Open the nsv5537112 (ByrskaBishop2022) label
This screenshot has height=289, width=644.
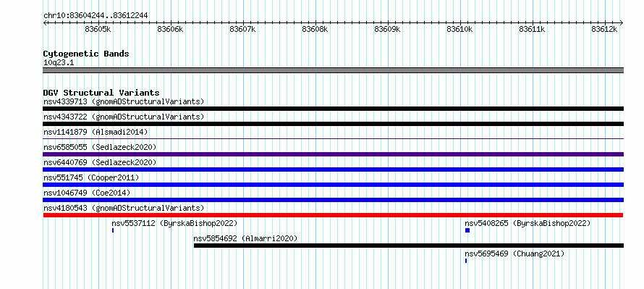point(174,223)
